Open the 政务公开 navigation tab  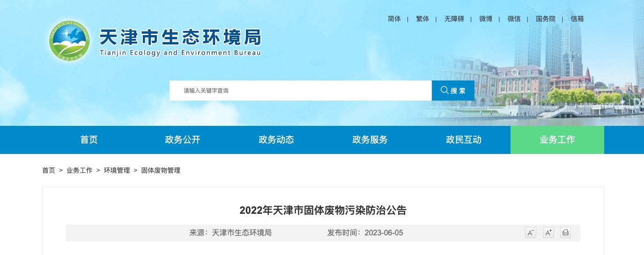point(183,139)
